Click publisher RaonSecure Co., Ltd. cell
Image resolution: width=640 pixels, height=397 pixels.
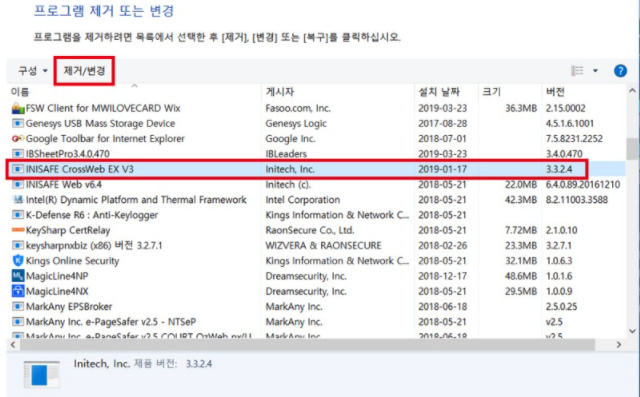click(x=310, y=231)
